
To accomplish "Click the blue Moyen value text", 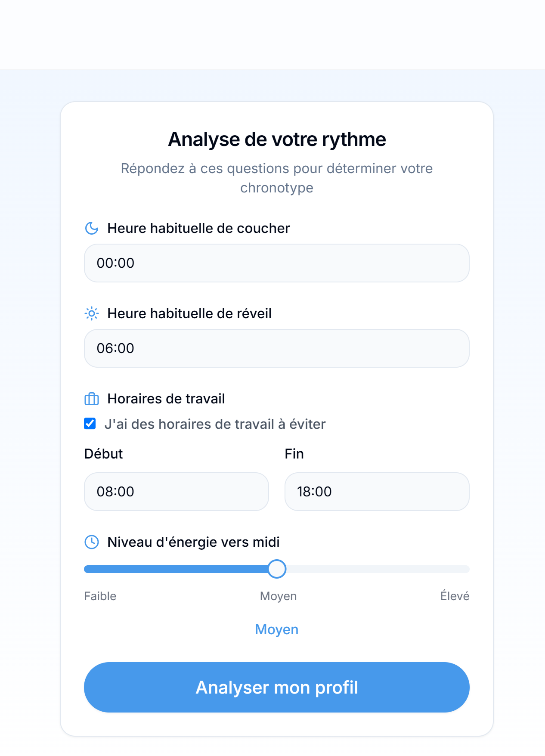I will (x=277, y=629).
